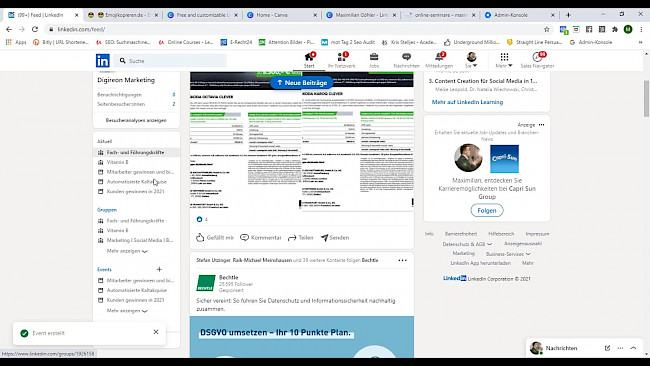Open LinkedIn App herunterladen link
The image size is (650, 366).
pyautogui.click(x=480, y=263)
